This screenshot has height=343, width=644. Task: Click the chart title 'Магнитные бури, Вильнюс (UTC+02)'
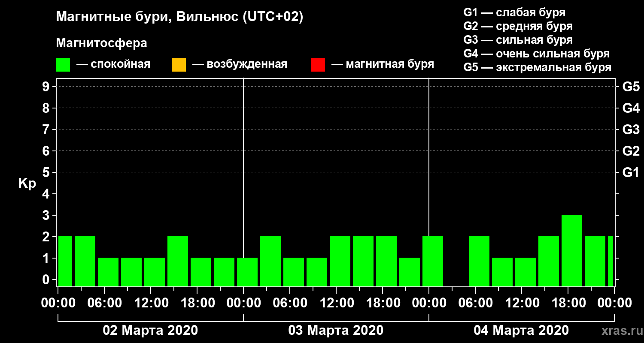pos(179,17)
